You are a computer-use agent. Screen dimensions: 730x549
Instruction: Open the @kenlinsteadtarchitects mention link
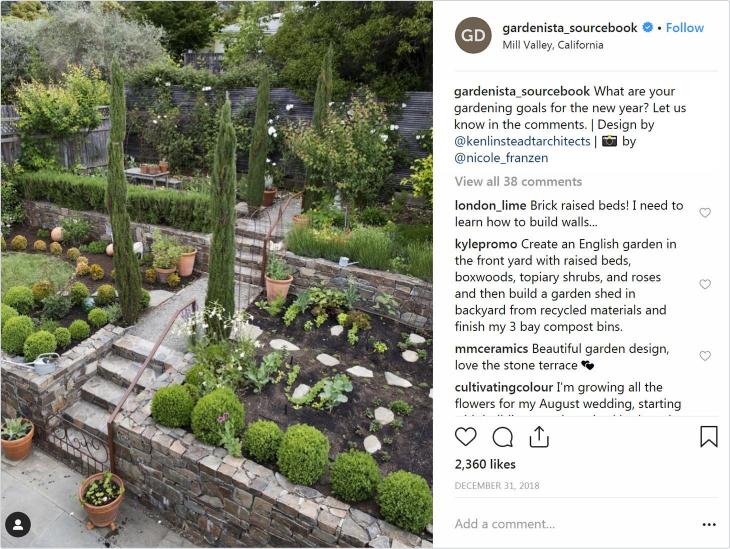tap(522, 142)
